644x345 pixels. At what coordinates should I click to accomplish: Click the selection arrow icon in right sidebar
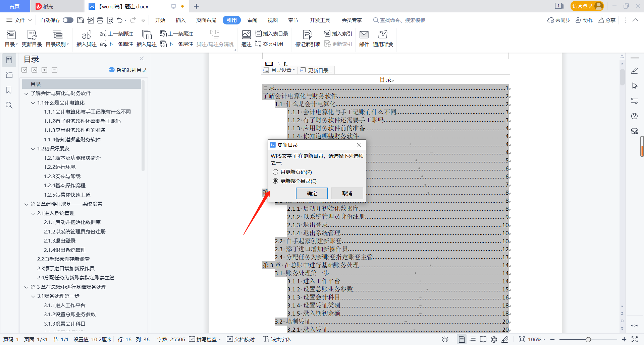(634, 86)
